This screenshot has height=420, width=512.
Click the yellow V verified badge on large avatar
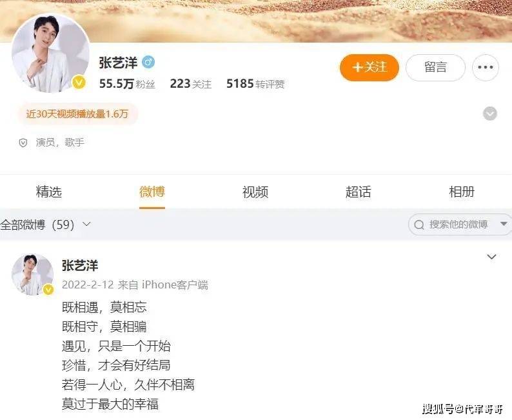tap(79, 83)
